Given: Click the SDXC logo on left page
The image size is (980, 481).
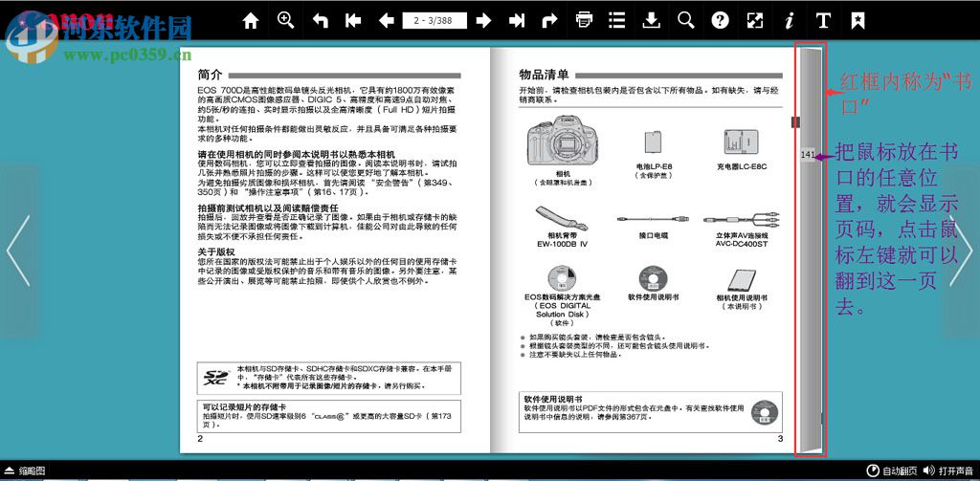Looking at the screenshot, I should click(217, 378).
